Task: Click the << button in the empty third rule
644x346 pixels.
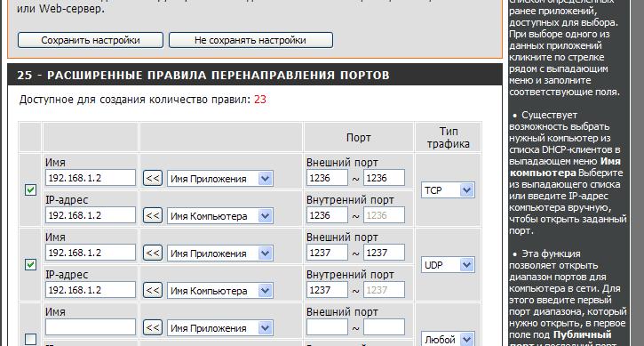Action: point(153,327)
